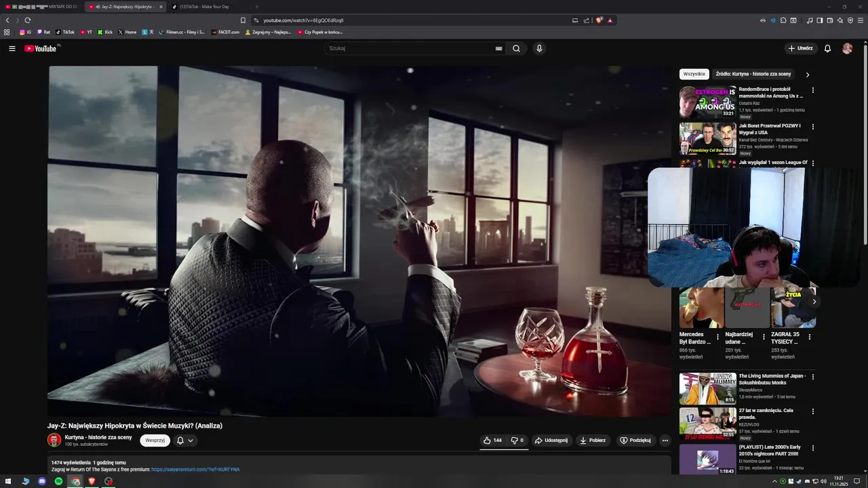
Task: Open the FACEIT.com bookmark
Action: [x=226, y=32]
